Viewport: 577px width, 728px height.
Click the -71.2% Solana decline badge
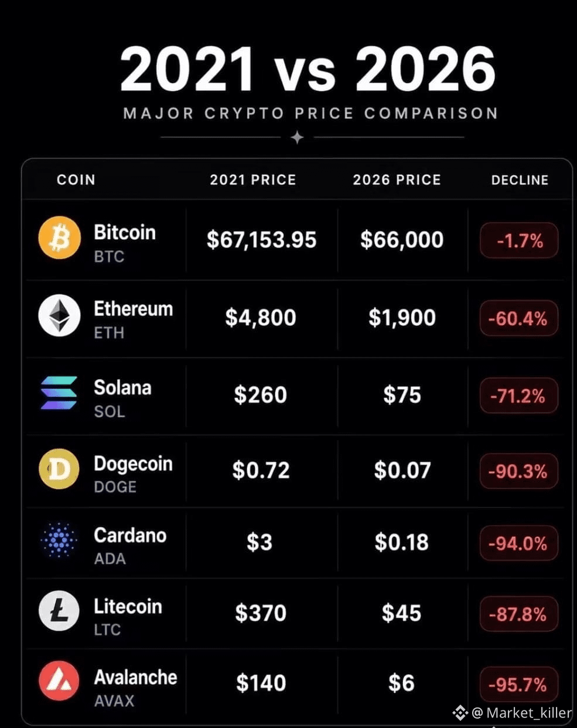(519, 396)
